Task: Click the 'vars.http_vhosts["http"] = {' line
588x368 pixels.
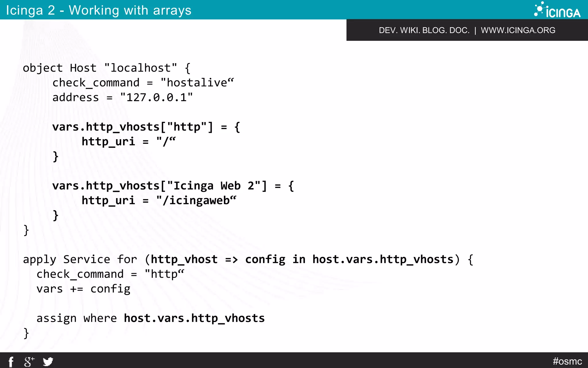Action: point(146,127)
